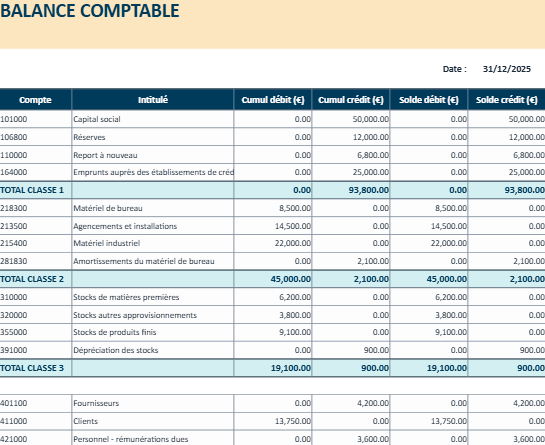This screenshot has height=445, width=545.
Task: Click Emprunts cumul crédit 25,000.00
Action: [x=371, y=172]
